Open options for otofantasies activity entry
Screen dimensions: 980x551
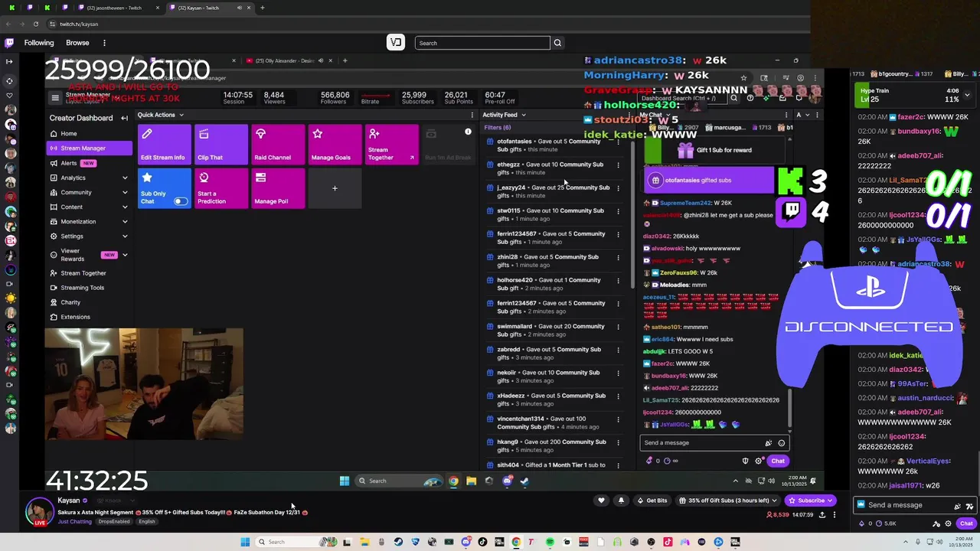click(618, 142)
